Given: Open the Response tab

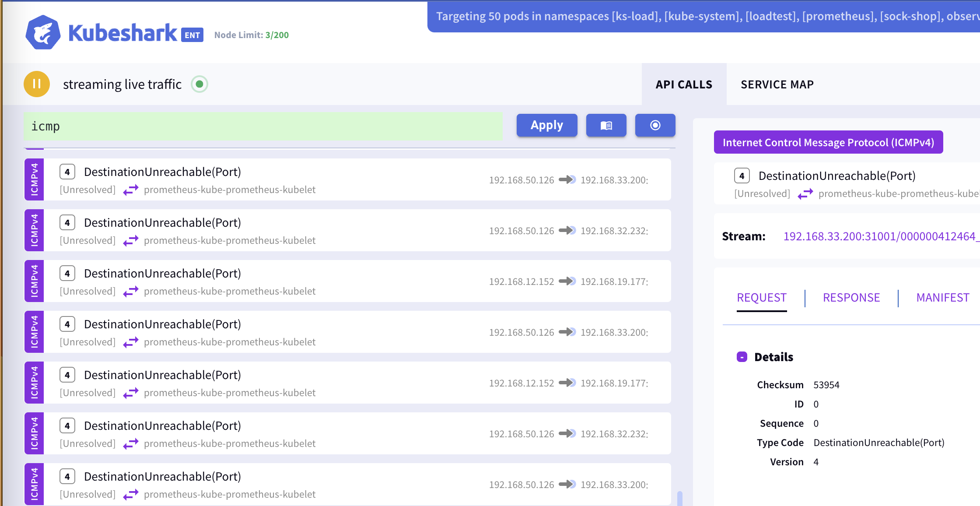Looking at the screenshot, I should [851, 298].
